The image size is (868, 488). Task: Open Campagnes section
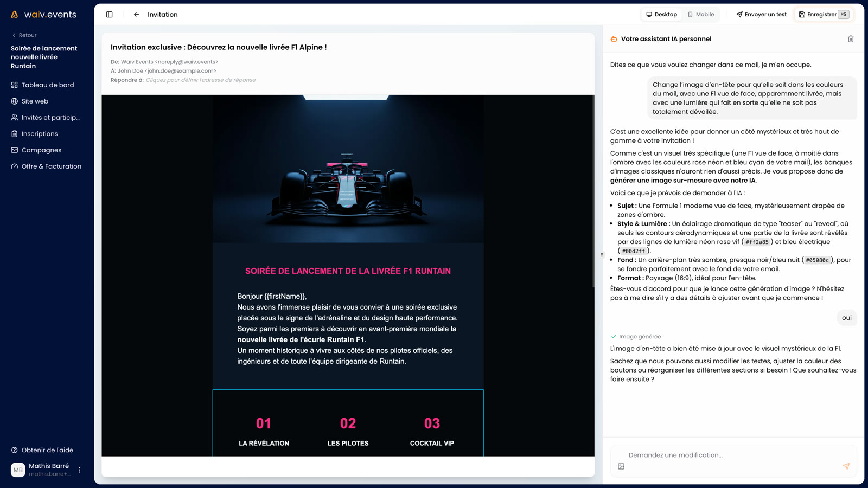pos(47,150)
